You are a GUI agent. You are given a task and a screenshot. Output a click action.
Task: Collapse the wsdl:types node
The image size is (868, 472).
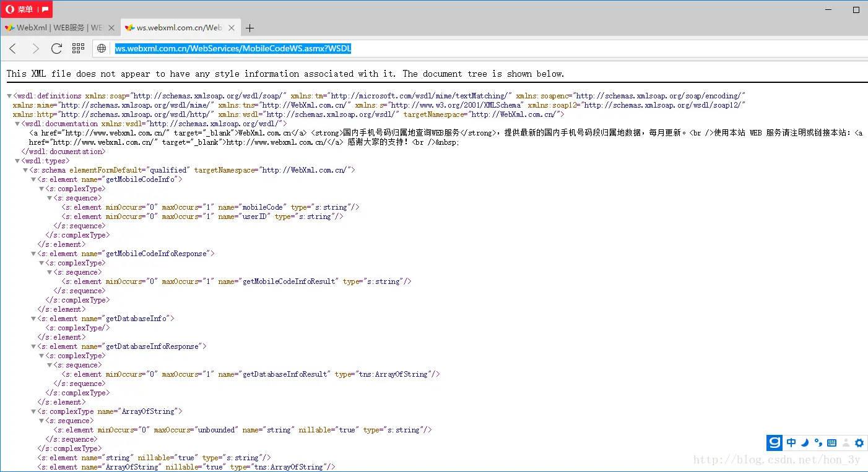tap(17, 161)
